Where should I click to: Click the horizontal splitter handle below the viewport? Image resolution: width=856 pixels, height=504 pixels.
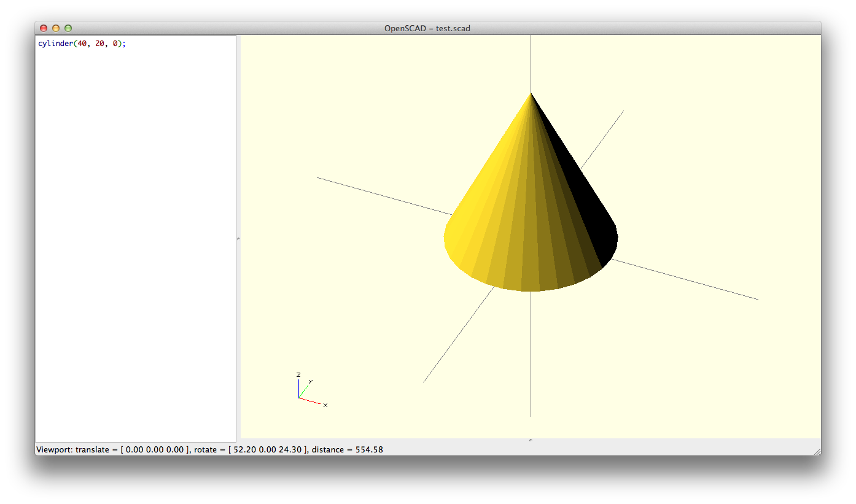pos(531,440)
